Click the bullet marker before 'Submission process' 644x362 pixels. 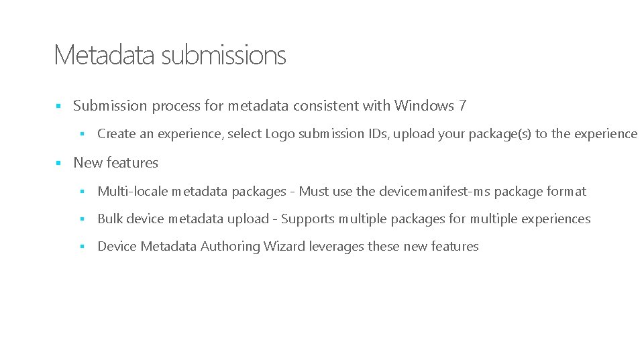(58, 107)
